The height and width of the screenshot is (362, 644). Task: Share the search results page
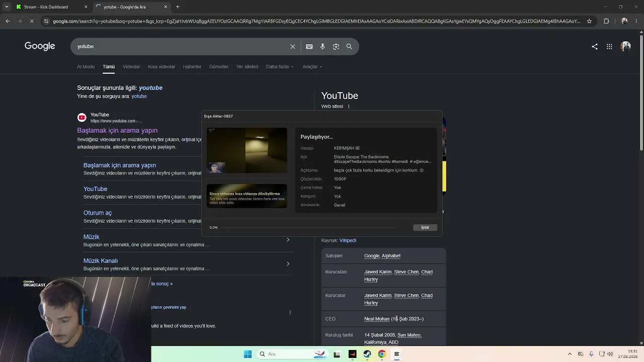595,46
